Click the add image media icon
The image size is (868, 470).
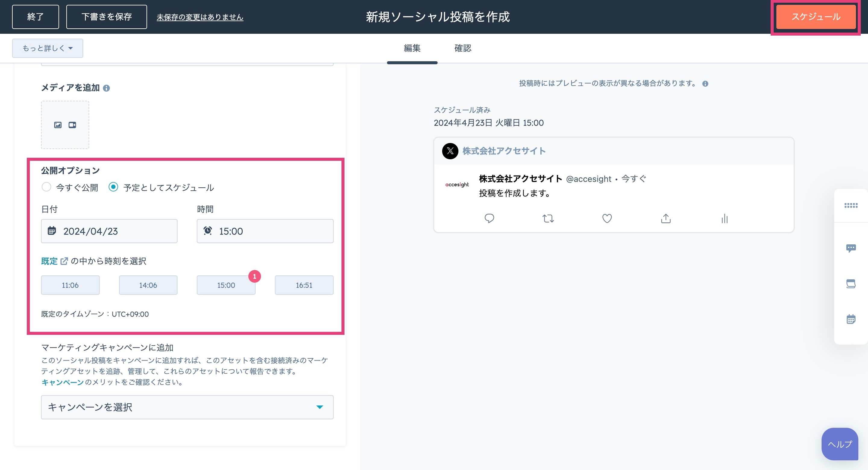point(58,125)
